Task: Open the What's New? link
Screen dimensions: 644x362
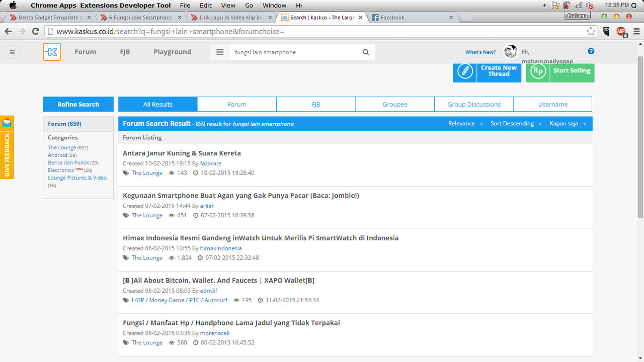Action: pyautogui.click(x=480, y=52)
